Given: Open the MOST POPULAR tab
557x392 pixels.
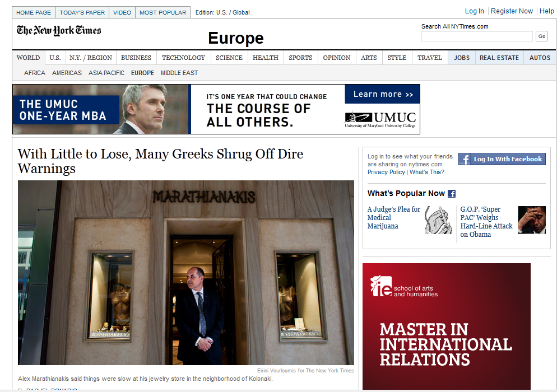Looking at the screenshot, I should tap(163, 12).
